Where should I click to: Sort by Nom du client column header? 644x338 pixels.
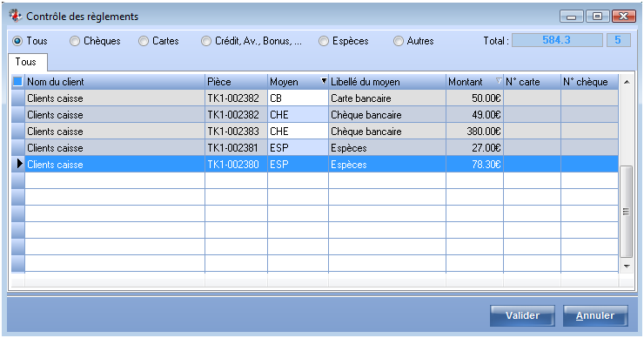(x=115, y=82)
